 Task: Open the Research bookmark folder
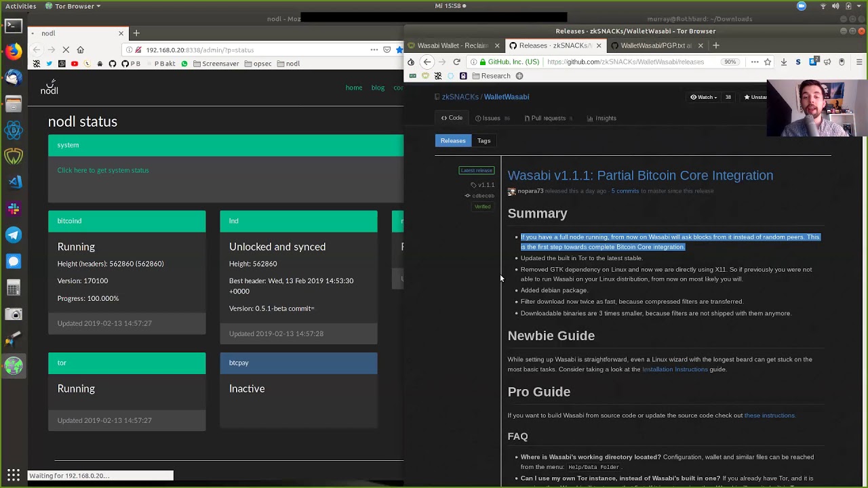pos(491,76)
